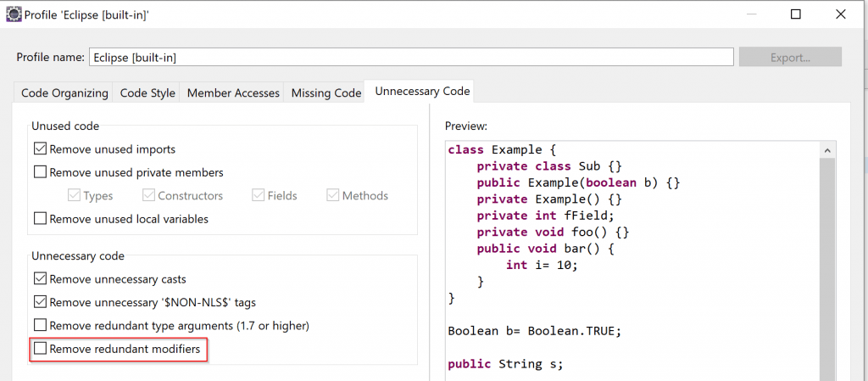Click the Export... button

pos(790,57)
